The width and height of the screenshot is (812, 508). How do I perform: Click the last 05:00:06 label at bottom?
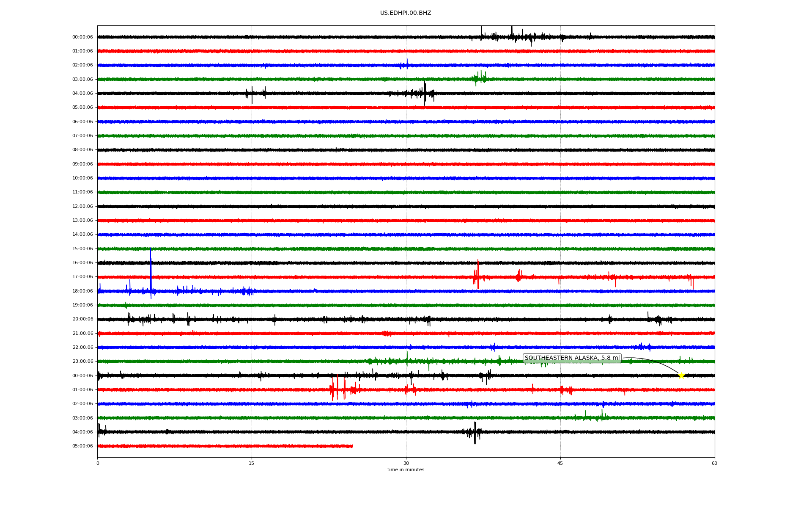(x=82, y=446)
